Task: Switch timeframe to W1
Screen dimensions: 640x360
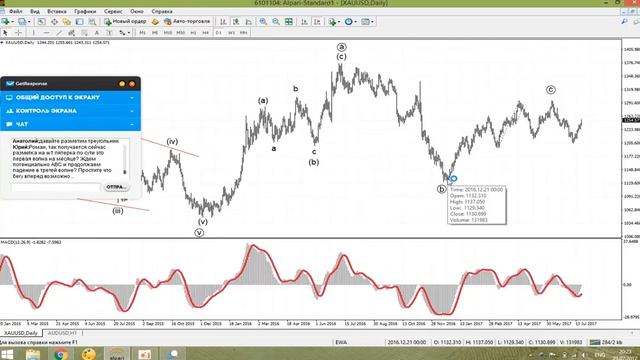Action: coord(231,33)
